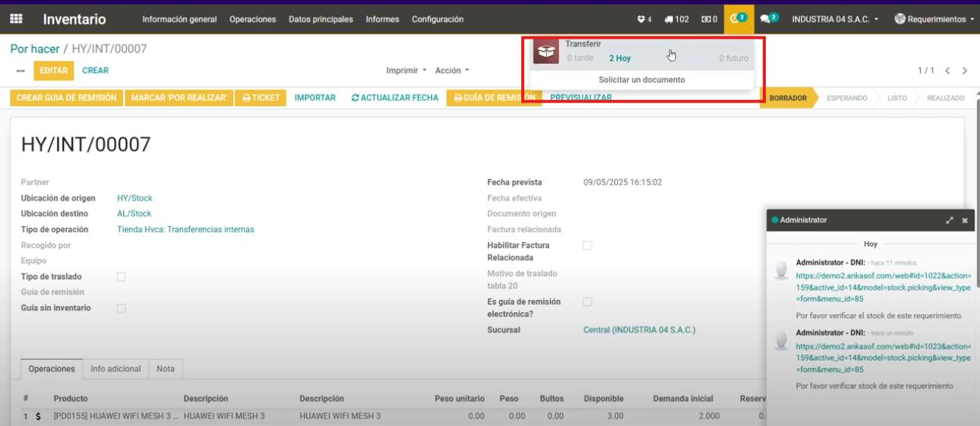Click second Administrator message avatar

coord(781,340)
